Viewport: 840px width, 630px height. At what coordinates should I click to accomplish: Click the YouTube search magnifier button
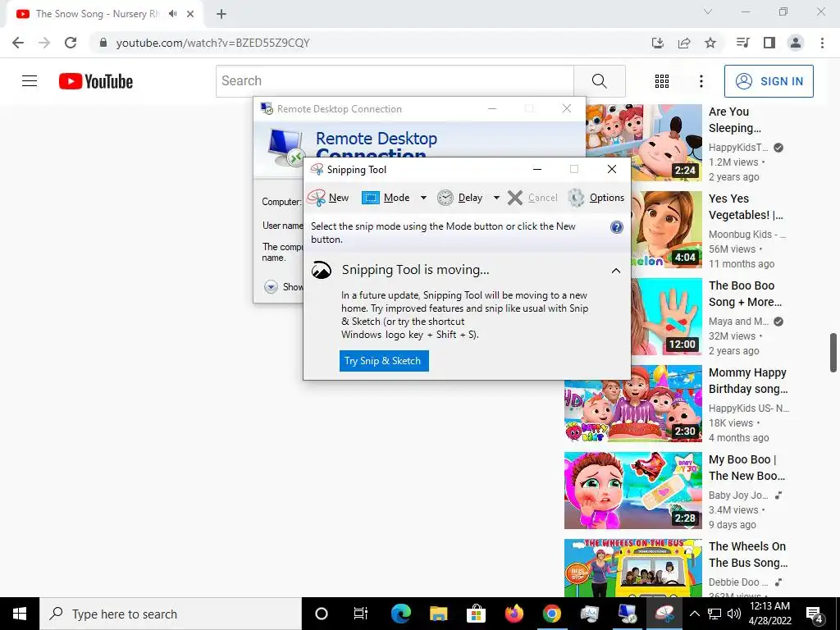(x=600, y=81)
